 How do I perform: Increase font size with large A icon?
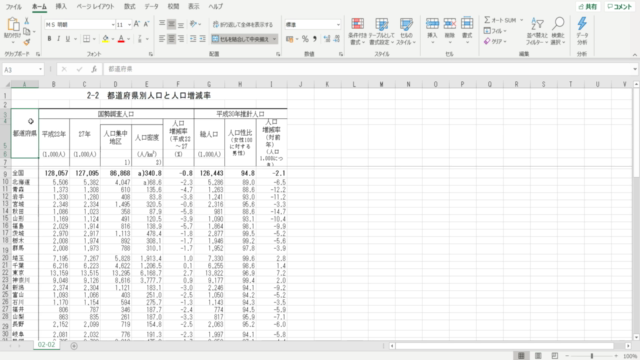tap(137, 24)
